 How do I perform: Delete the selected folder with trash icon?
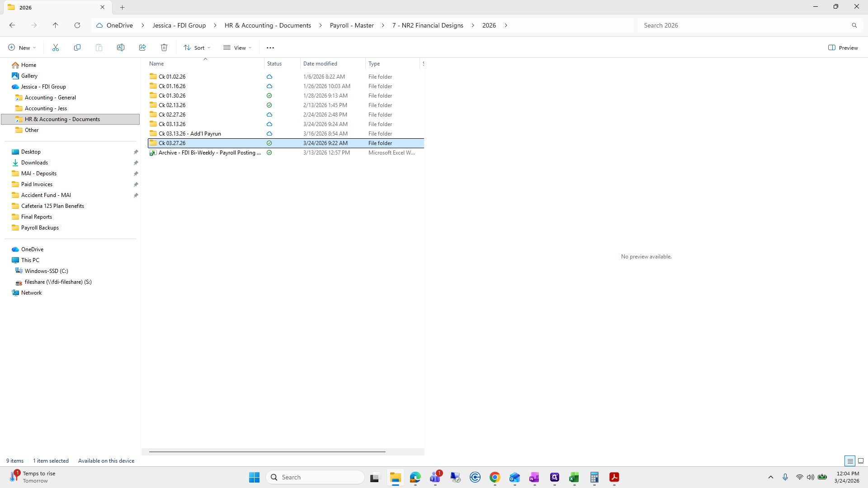pos(164,47)
